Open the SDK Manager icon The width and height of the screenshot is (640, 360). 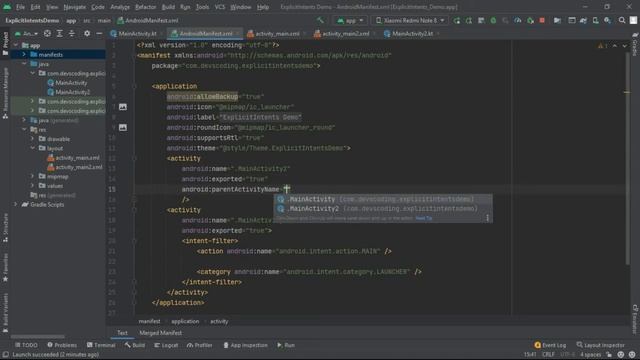click(x=608, y=20)
